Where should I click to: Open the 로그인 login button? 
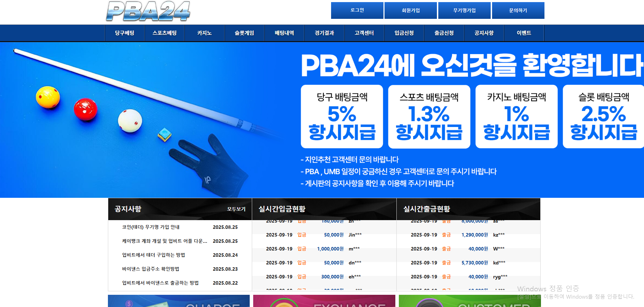357,10
